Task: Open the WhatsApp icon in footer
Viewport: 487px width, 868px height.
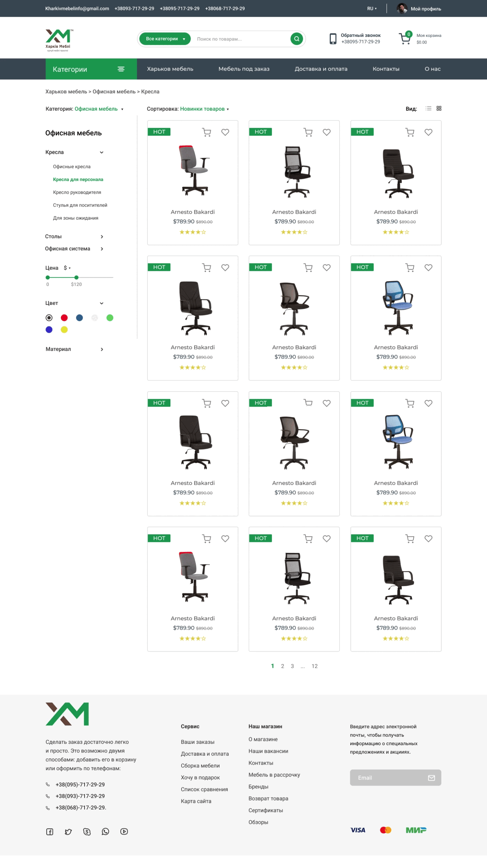Action: click(x=105, y=831)
